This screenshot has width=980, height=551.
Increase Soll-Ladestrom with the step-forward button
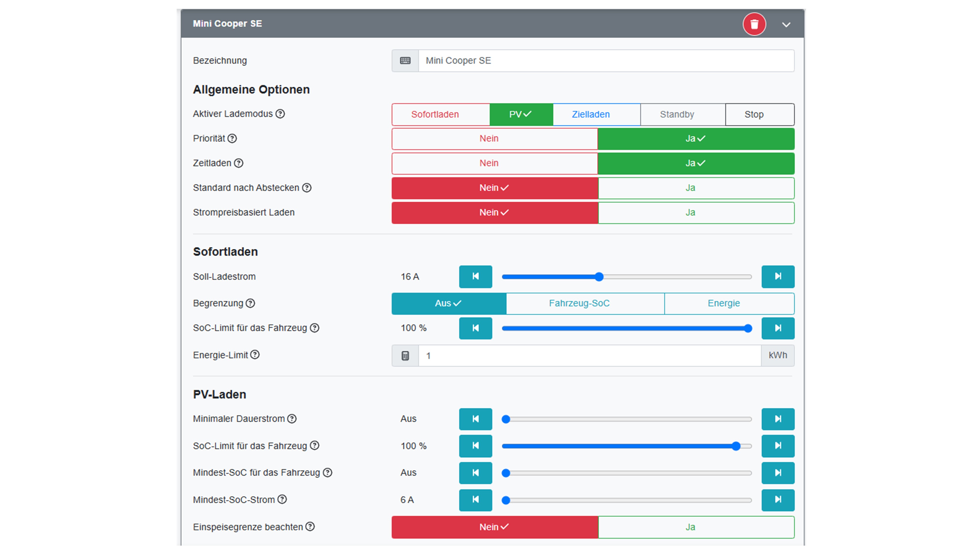click(x=778, y=276)
